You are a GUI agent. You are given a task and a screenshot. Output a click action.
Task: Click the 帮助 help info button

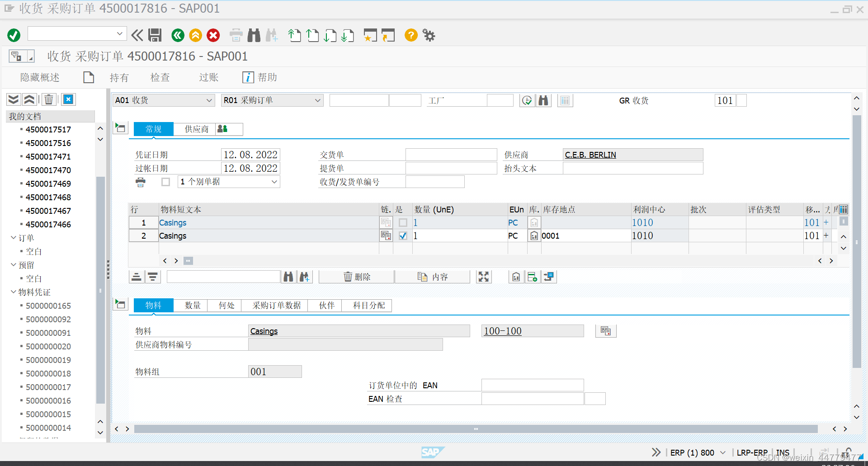point(260,77)
